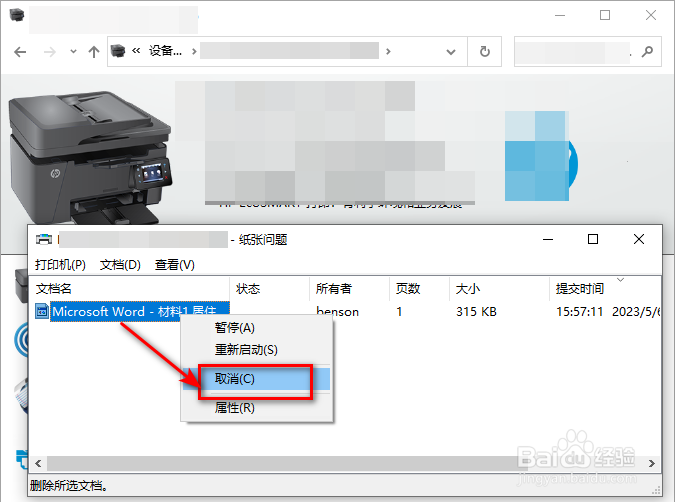Choose 取消(C) to cancel print job

[256, 379]
